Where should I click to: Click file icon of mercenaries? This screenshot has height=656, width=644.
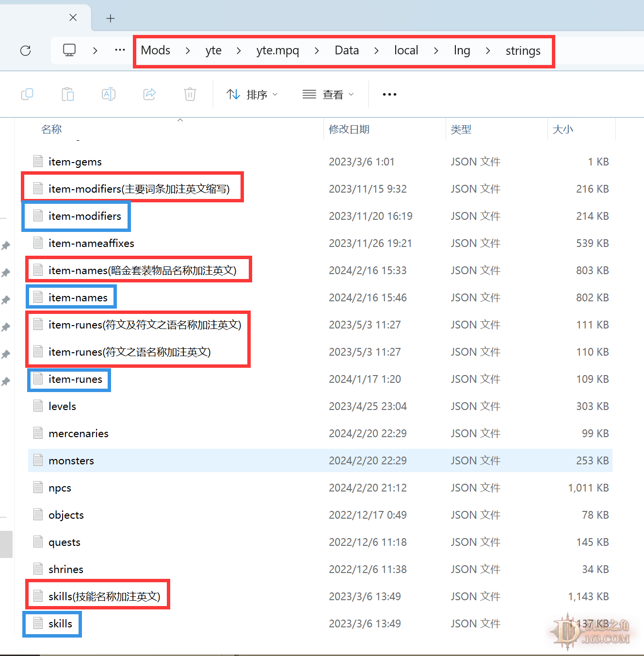tap(38, 433)
